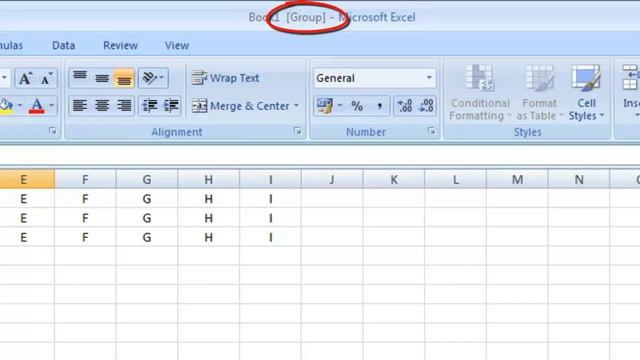Screen dimensions: 640x360
Task: Open the Orientation text rotation menu
Action: tap(153, 78)
